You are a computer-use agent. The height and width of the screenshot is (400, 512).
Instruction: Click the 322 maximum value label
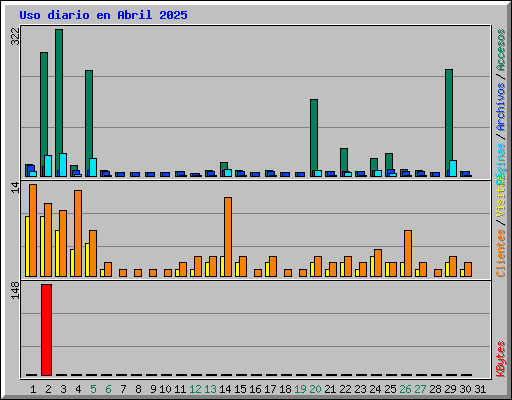click(15, 36)
